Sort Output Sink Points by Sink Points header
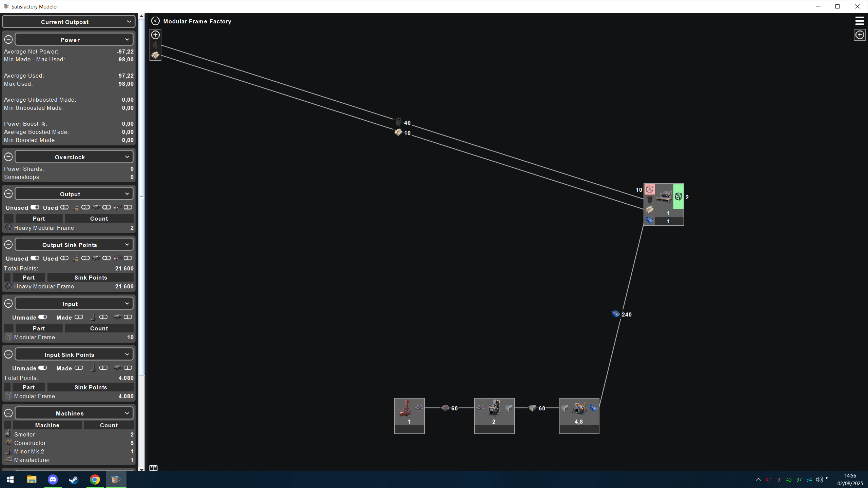Image resolution: width=868 pixels, height=488 pixels. (x=91, y=278)
